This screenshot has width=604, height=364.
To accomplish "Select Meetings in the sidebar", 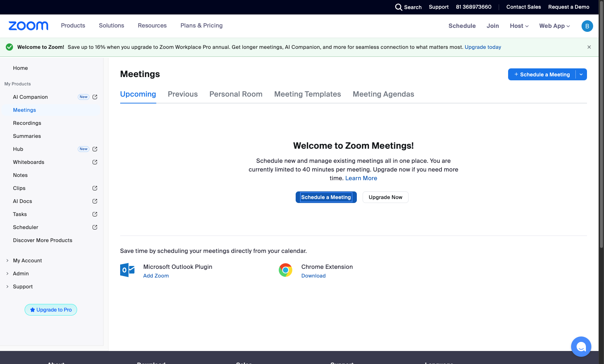I will point(25,110).
